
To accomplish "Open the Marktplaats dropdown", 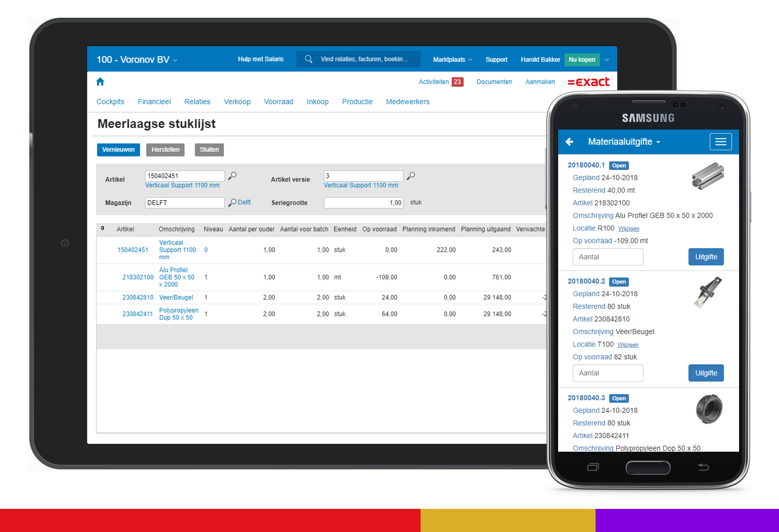I will click(452, 60).
